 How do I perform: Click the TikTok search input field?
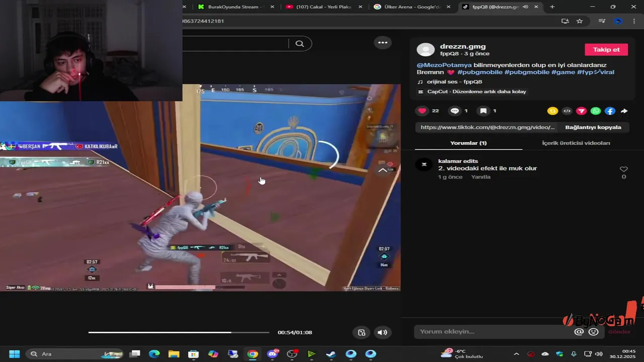tap(235, 44)
